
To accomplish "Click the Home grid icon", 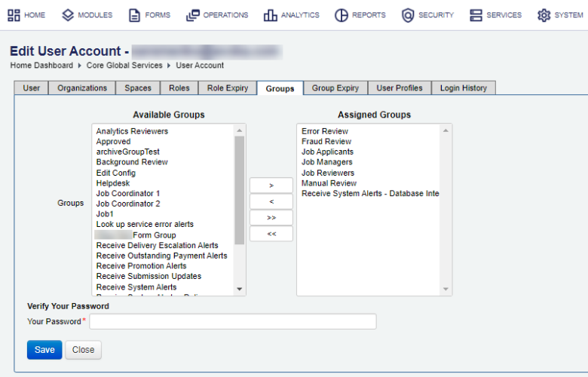I will 14,15.
